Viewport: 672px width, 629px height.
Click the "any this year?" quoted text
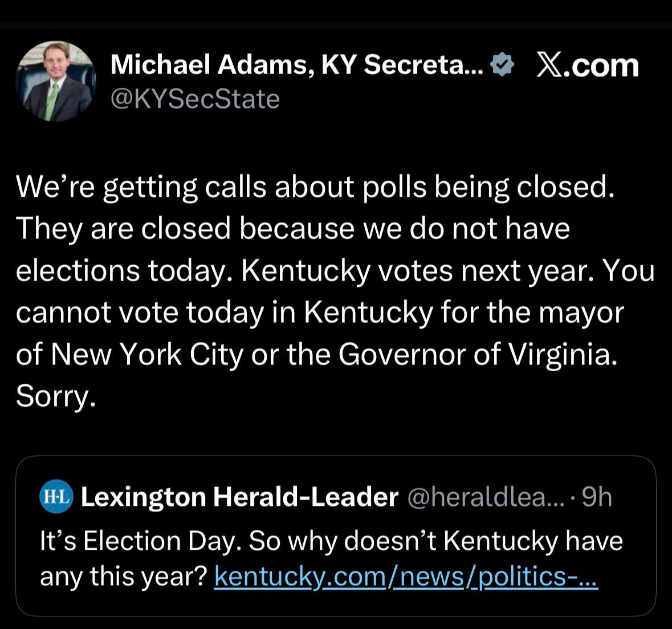pyautogui.click(x=123, y=577)
